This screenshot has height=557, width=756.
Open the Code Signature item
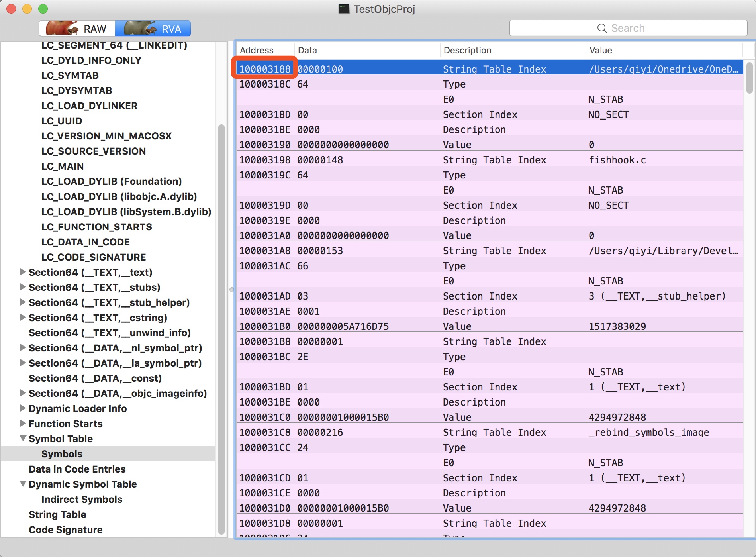point(66,530)
